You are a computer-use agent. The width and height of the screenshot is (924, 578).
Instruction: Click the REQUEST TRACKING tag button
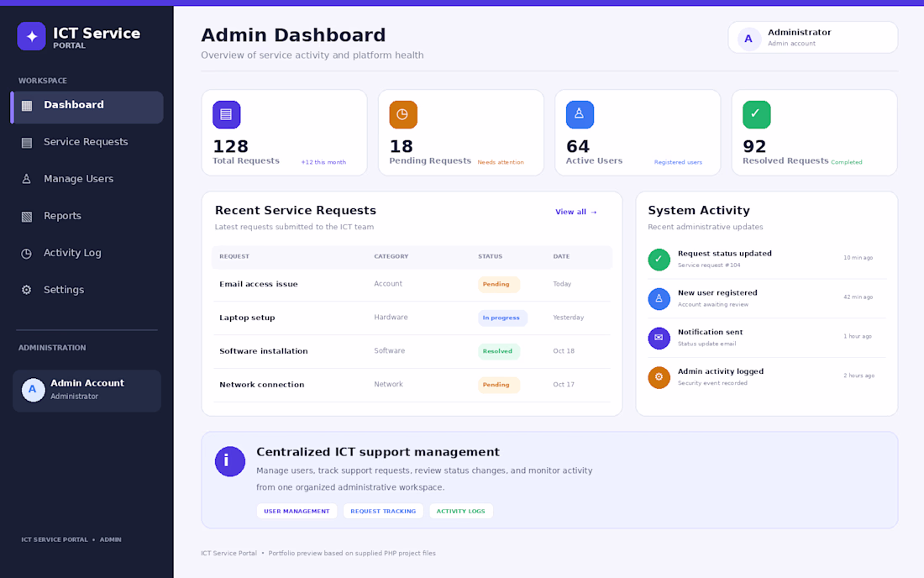click(x=383, y=511)
